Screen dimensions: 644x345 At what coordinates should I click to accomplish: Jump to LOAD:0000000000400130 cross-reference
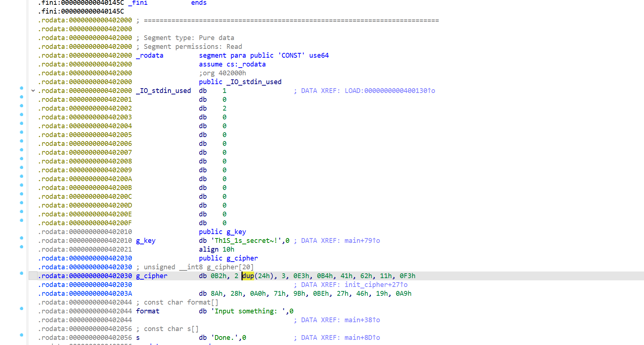click(x=390, y=91)
